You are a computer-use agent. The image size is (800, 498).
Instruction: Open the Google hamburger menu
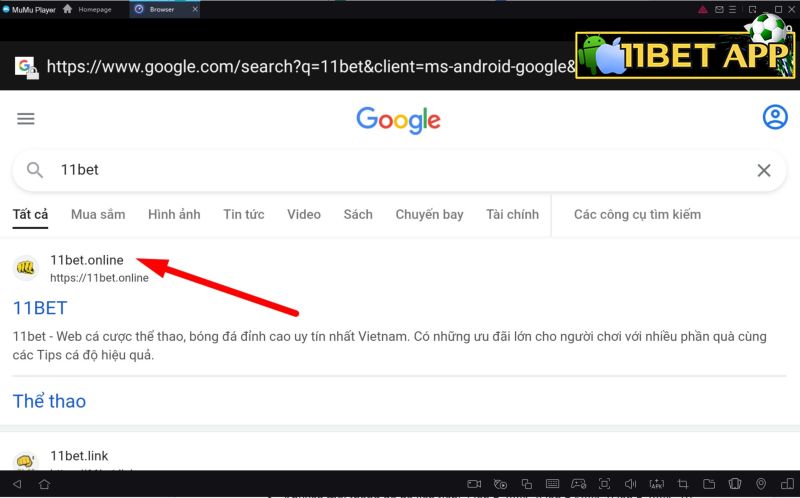[x=26, y=119]
